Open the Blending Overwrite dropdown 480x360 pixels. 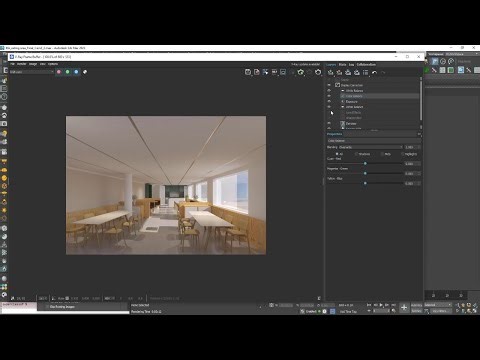tap(371, 147)
